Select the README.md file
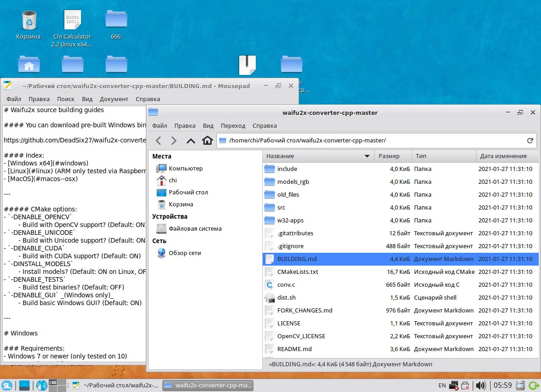This screenshot has width=541, height=392. pos(294,349)
